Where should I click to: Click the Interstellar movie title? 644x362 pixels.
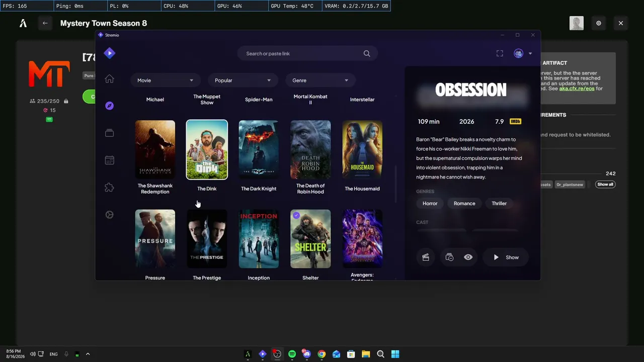[x=362, y=100]
